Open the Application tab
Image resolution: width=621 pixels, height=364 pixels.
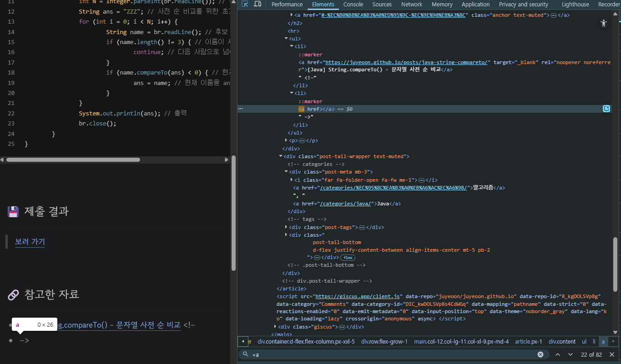[475, 4]
